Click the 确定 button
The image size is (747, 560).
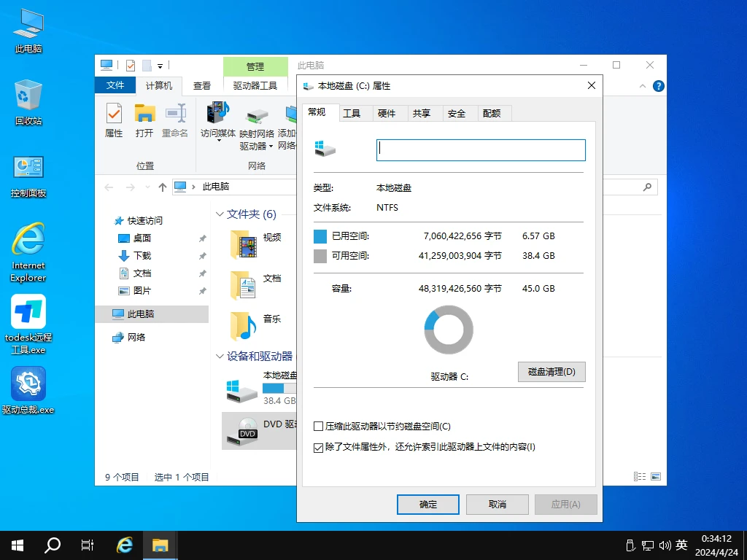coord(427,505)
